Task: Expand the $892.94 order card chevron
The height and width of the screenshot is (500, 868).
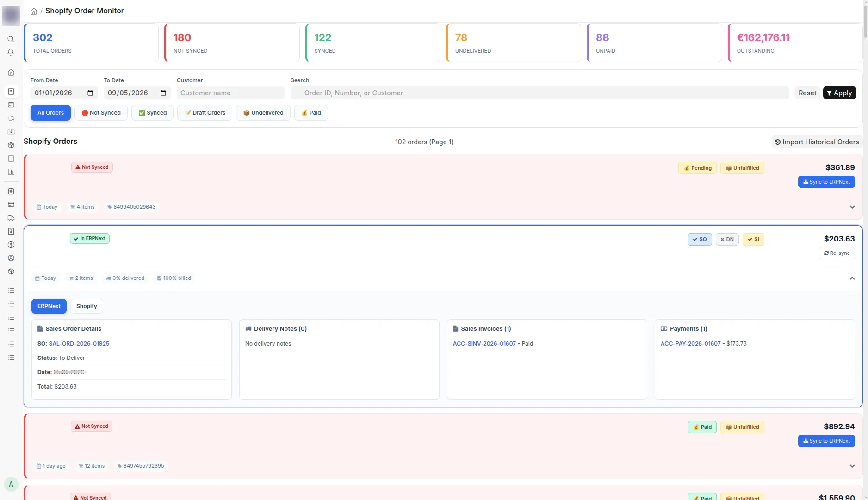Action: coord(852,466)
